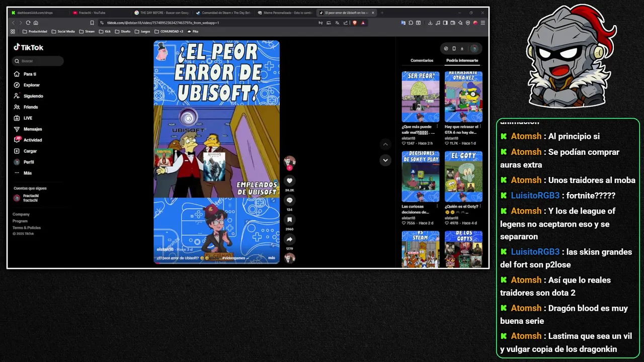Open followed account Fractachi
This screenshot has height=362, width=644.
point(26,198)
